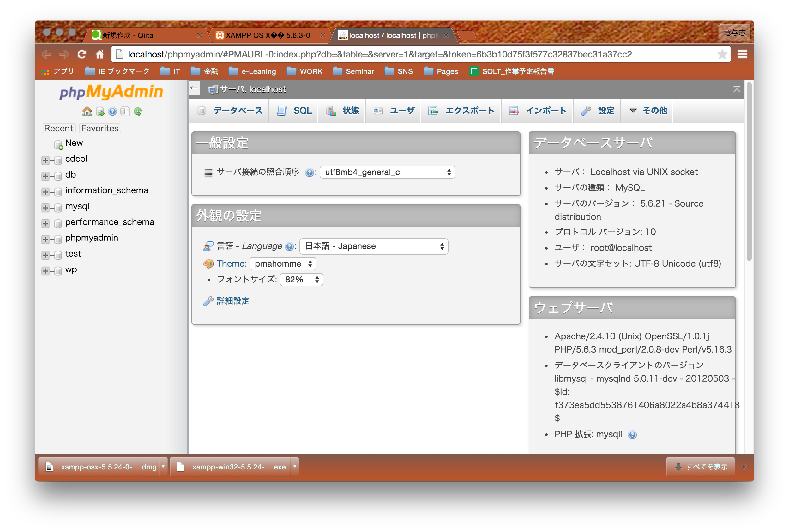Screen dimensions: 789x532
Task: Click the database icon beside wp
Action: [58, 270]
